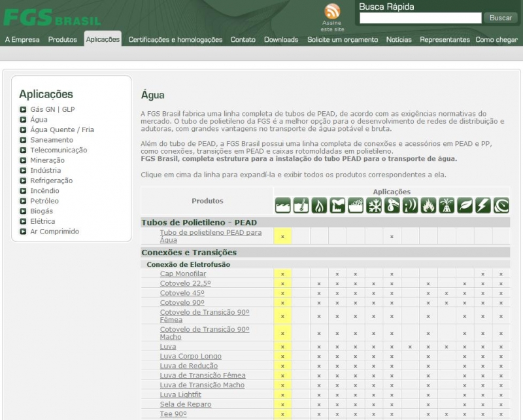Click the arrow bullet next to Elétrica

[x=23, y=221]
